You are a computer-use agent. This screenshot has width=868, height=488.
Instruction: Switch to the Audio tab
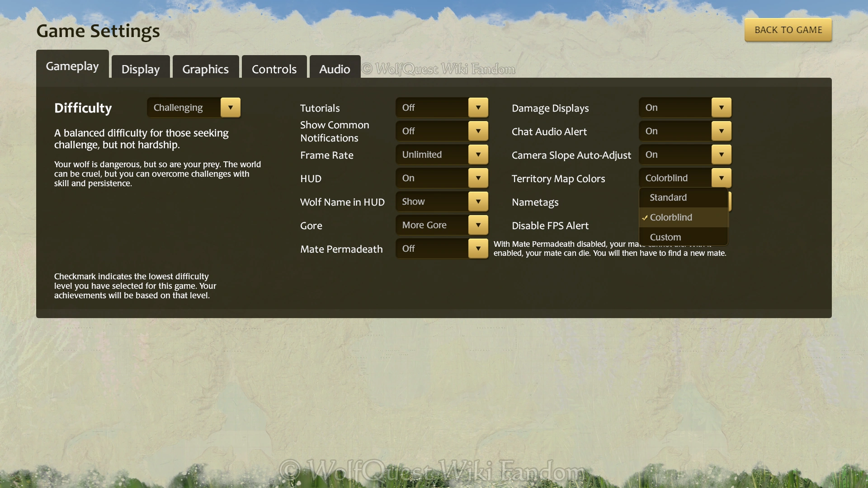[x=335, y=69]
